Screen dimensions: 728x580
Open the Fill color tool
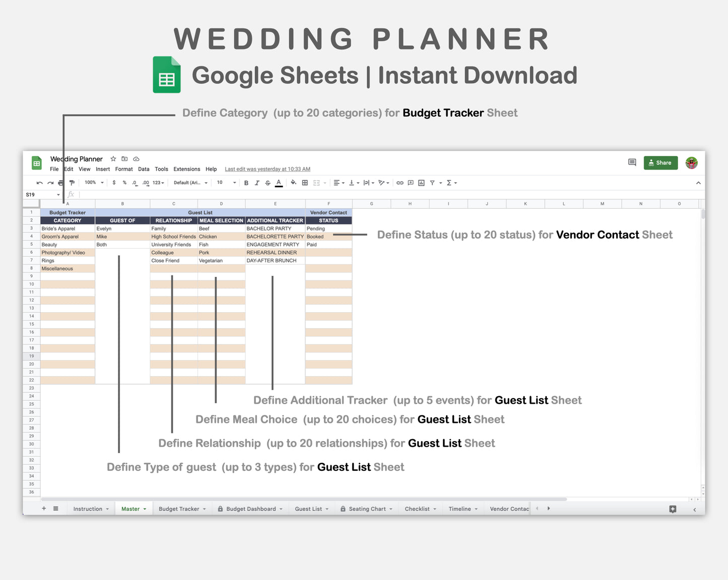(x=293, y=183)
